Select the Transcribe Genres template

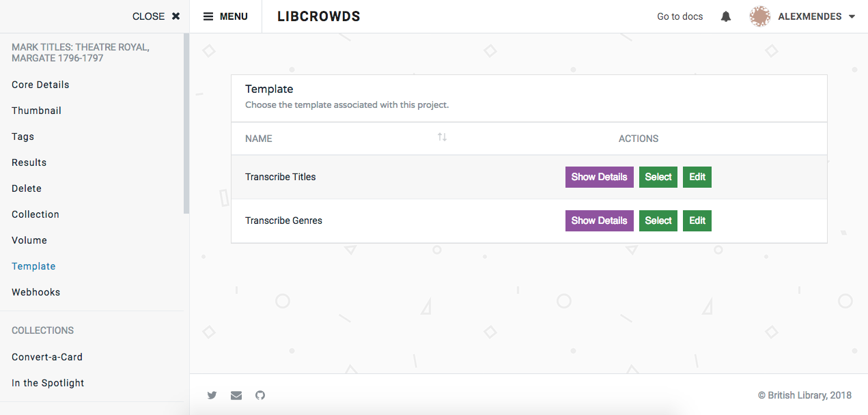(x=658, y=220)
